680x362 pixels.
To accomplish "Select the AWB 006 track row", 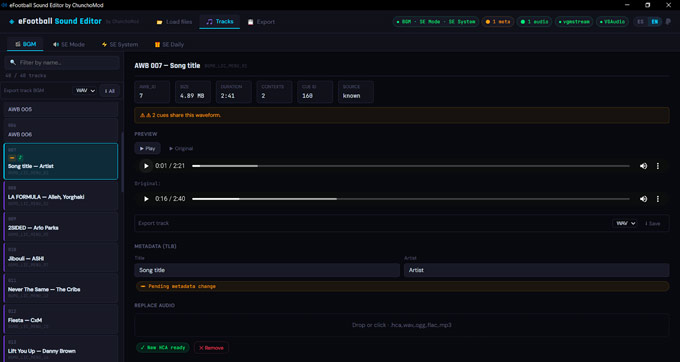I will coord(60,130).
